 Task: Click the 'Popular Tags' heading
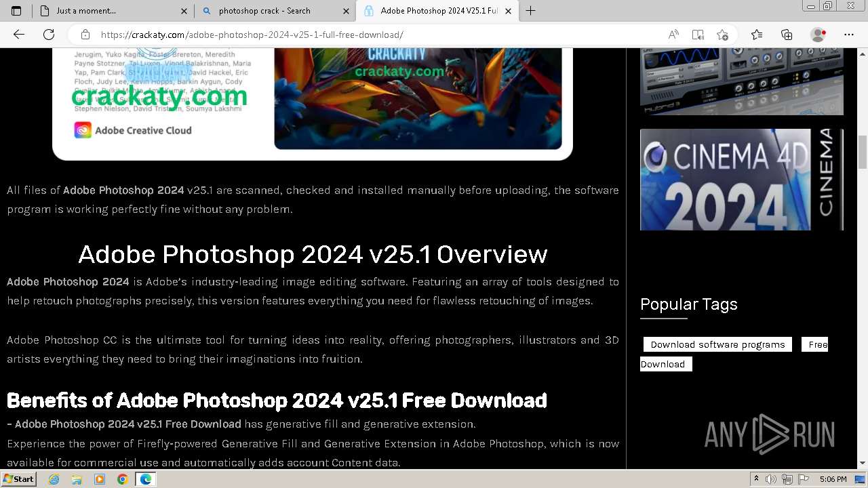[689, 304]
